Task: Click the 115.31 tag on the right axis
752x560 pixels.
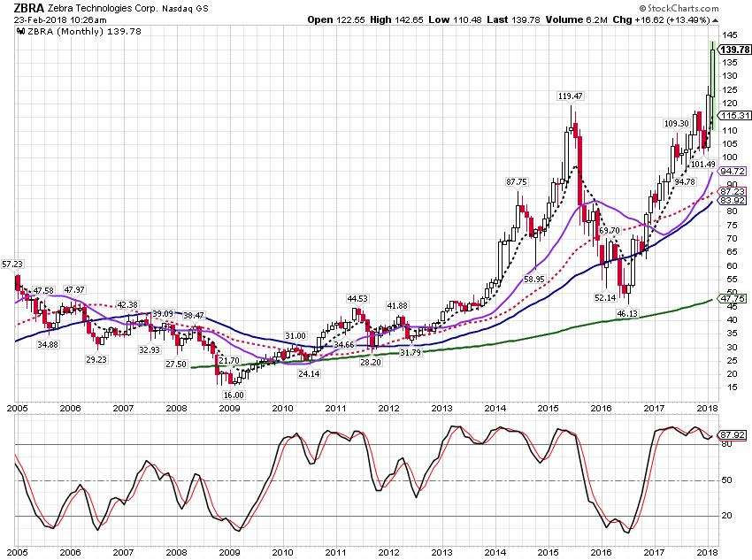Action: [x=734, y=116]
